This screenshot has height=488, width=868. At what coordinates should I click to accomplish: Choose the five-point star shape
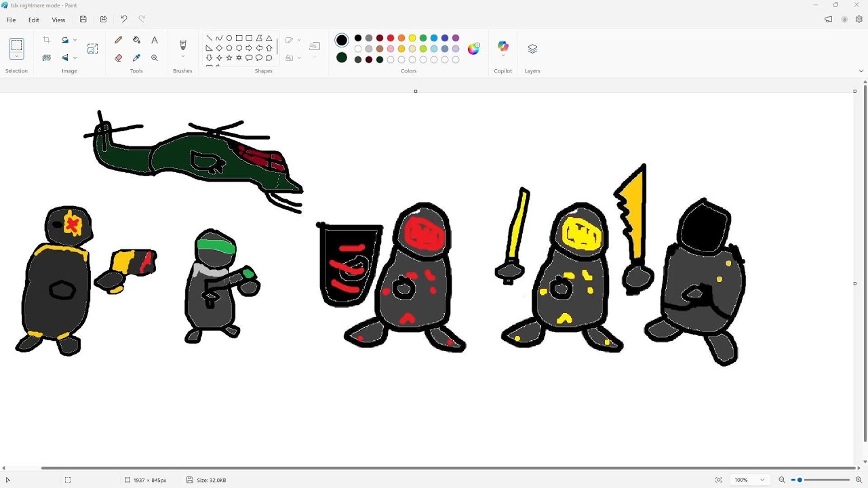click(x=229, y=58)
